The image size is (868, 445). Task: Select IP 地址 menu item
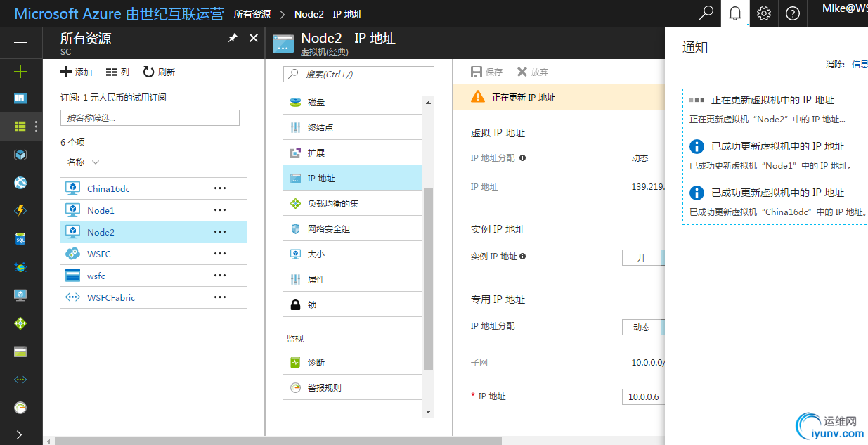pos(353,178)
